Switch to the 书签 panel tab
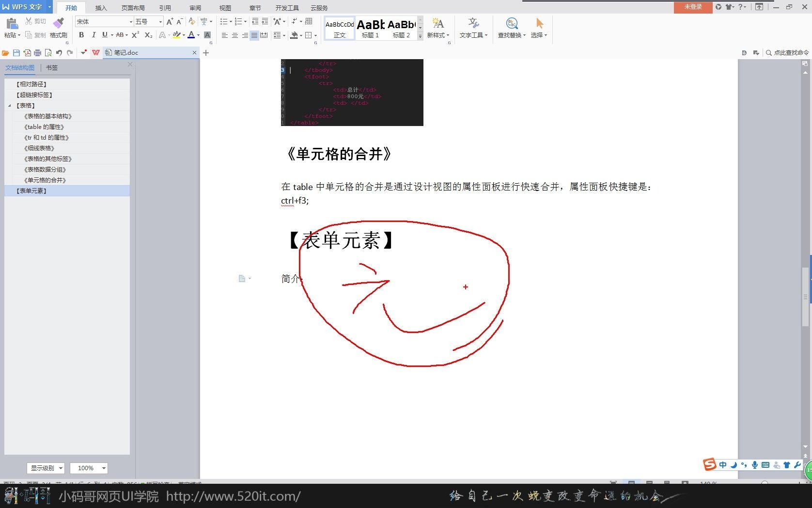812x508 pixels. click(x=52, y=67)
